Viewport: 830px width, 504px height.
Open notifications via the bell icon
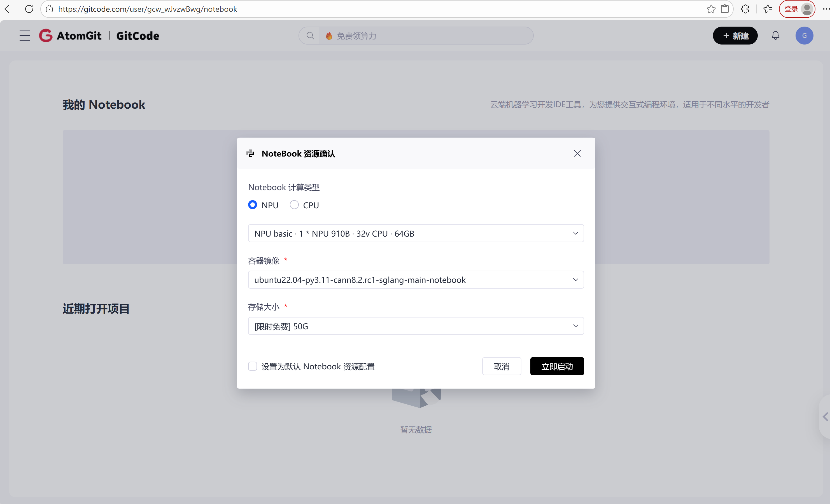(775, 35)
